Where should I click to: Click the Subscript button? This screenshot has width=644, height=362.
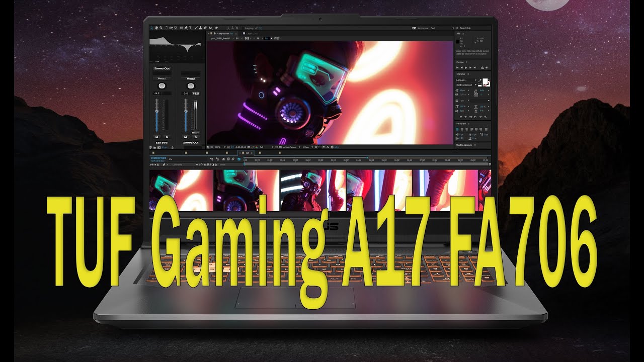pyautogui.click(x=486, y=117)
